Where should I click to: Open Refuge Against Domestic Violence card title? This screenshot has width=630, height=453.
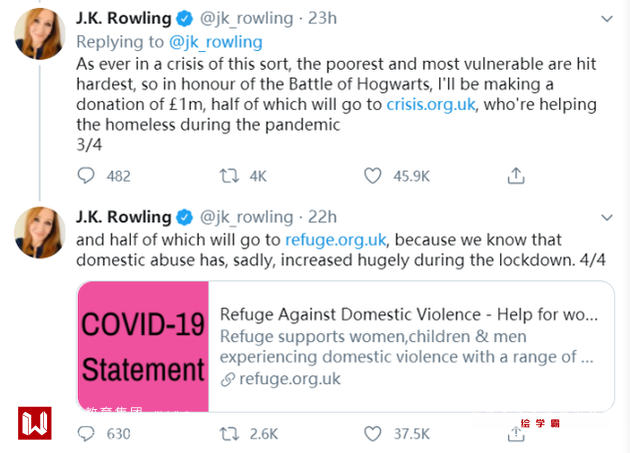tap(408, 313)
